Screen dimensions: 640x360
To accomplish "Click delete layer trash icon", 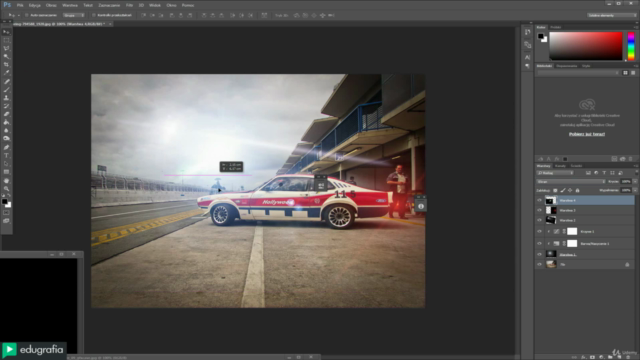I will click(628, 357).
